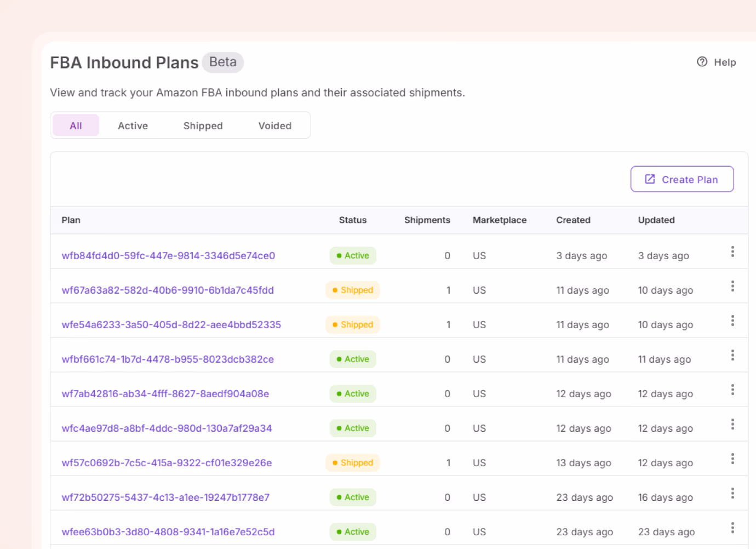Viewport: 756px width, 549px height.
Task: Open row menu for plan wfb84fd4d0
Action: click(x=732, y=251)
